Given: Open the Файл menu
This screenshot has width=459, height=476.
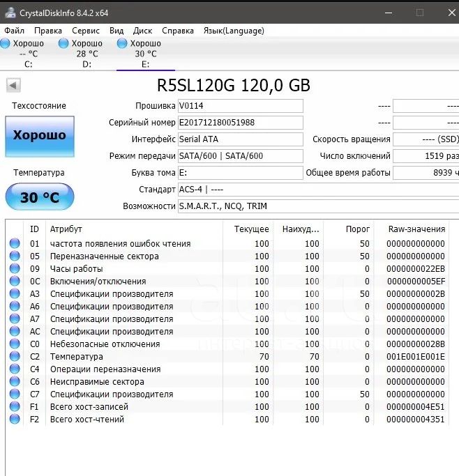Looking at the screenshot, I should tap(14, 31).
